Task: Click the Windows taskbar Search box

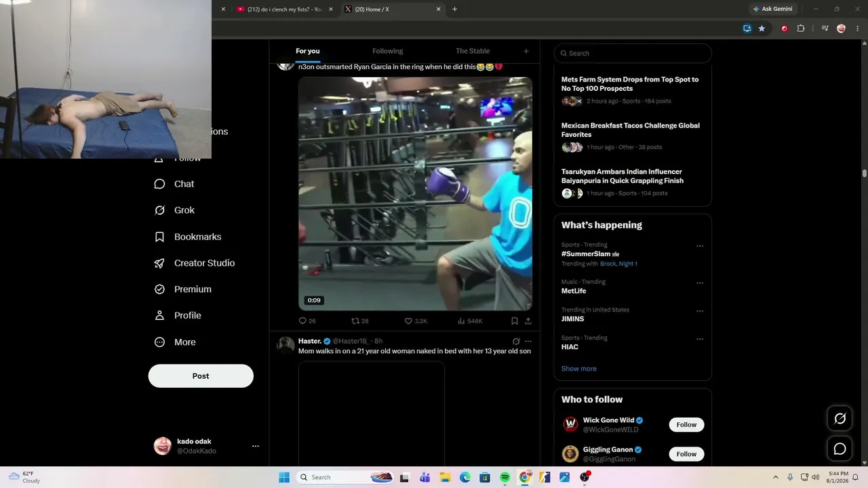Action: (347, 477)
